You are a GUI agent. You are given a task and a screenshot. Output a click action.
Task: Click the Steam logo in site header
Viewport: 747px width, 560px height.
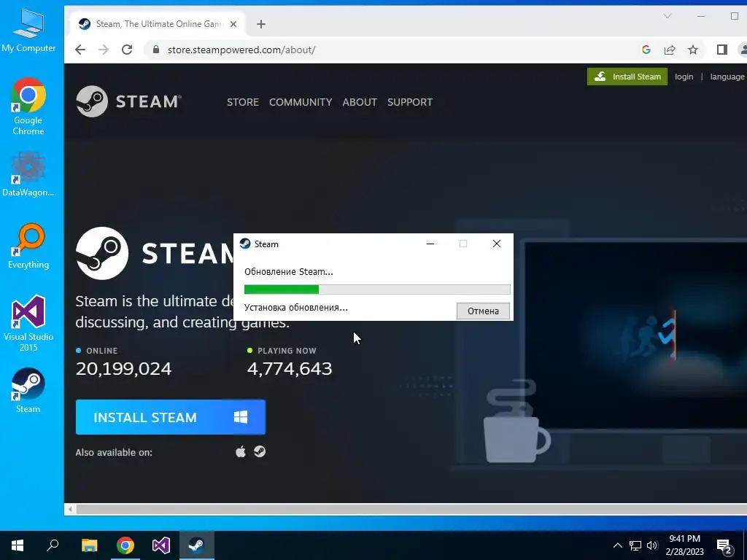pos(128,101)
